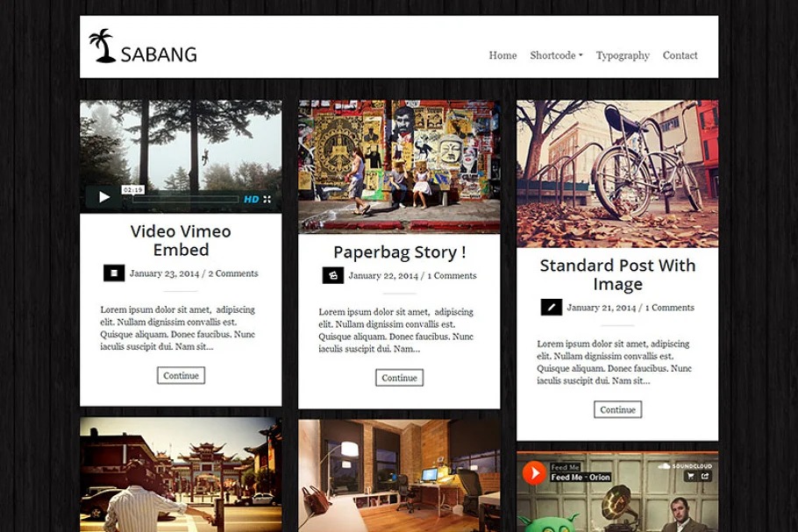This screenshot has height=532, width=798.
Task: Open the Paperbag Story ! post title
Action: 400,252
